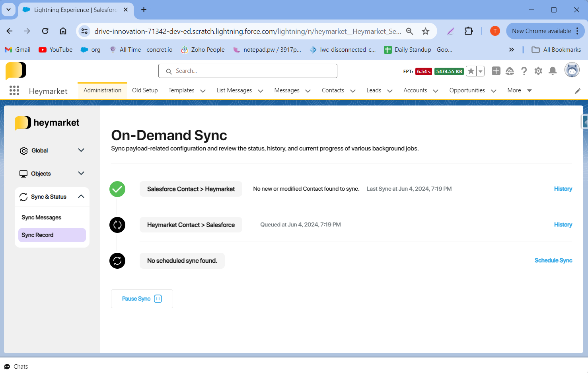Click the Salesforce search field
Viewport: 588px width, 373px height.
pyautogui.click(x=248, y=71)
